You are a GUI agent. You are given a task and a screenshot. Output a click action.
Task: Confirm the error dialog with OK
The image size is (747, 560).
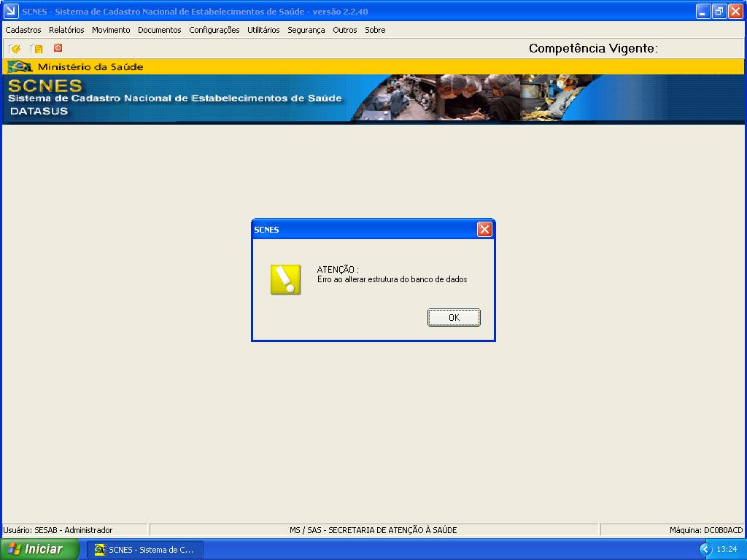coord(454,318)
